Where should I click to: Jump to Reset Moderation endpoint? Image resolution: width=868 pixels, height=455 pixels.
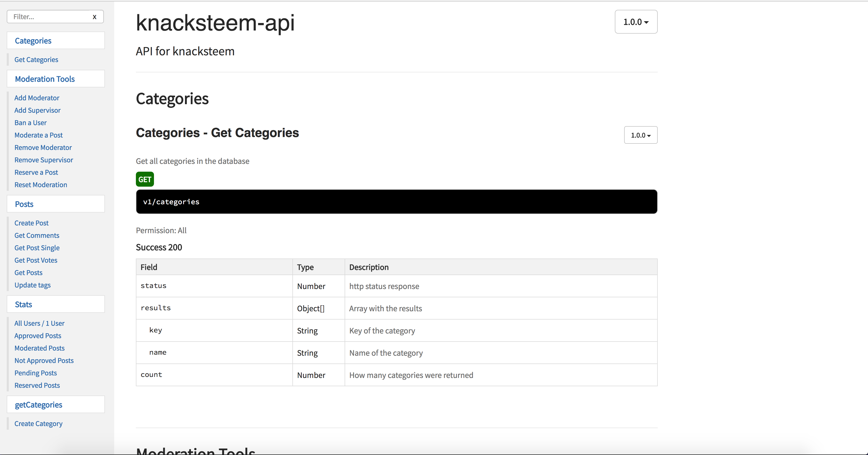(41, 185)
